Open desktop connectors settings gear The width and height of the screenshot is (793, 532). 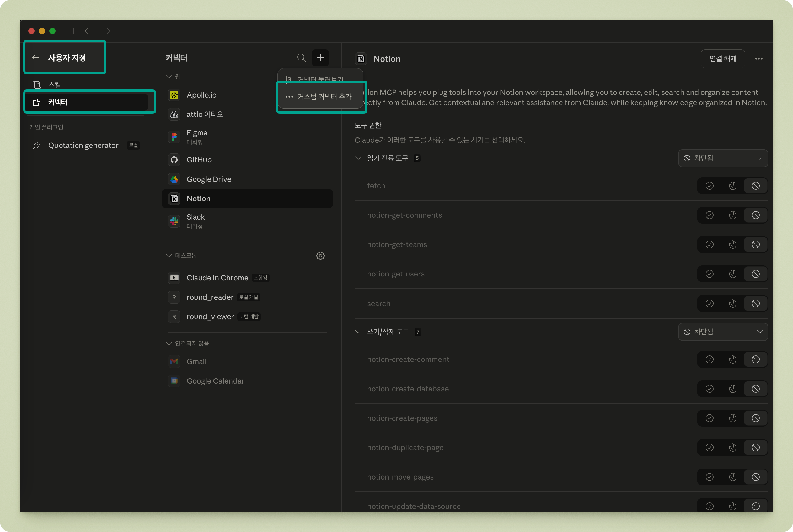coord(320,256)
